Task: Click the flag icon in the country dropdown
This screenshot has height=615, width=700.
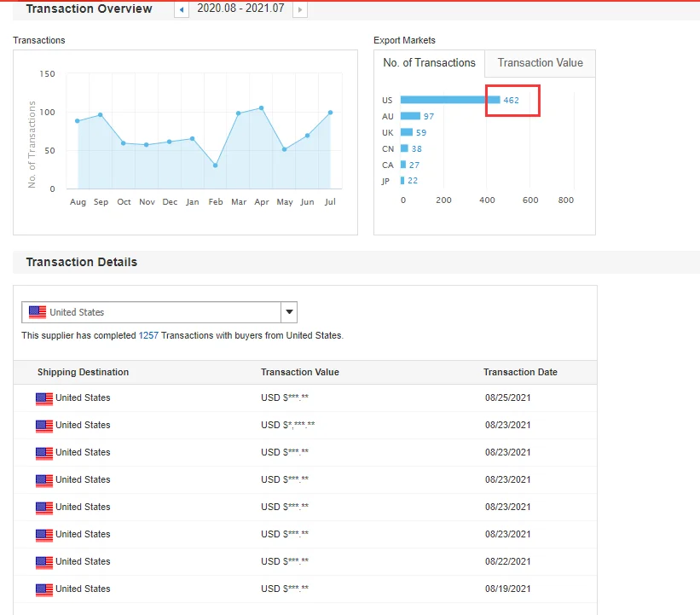Action: [x=38, y=312]
